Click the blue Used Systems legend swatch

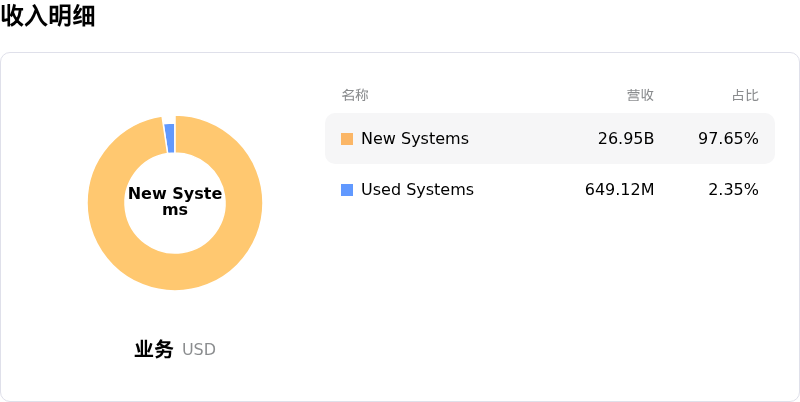[347, 190]
